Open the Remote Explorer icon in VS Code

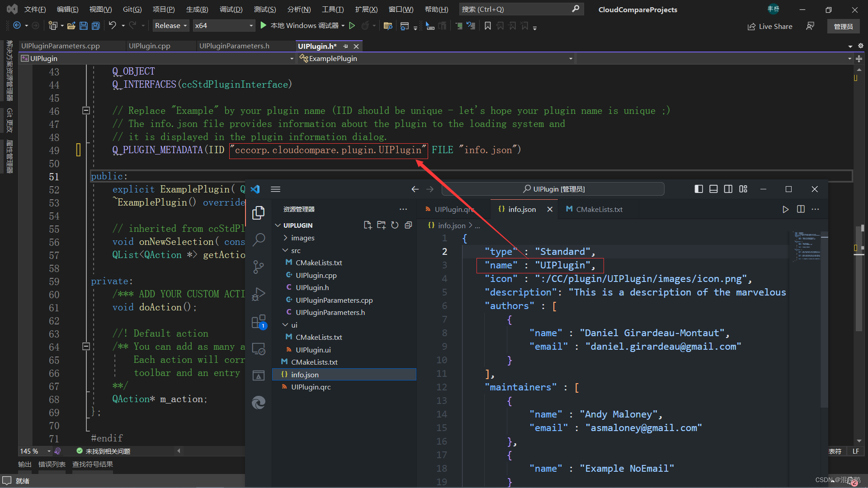[x=258, y=349]
